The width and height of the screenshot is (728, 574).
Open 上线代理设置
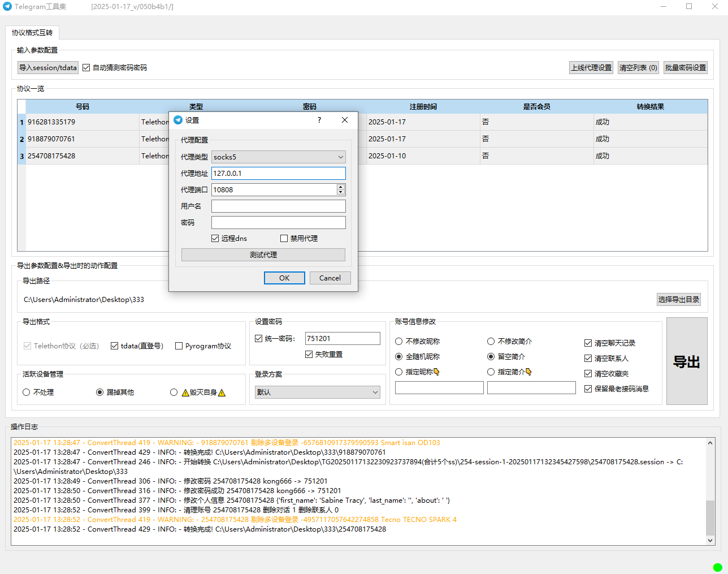point(591,68)
